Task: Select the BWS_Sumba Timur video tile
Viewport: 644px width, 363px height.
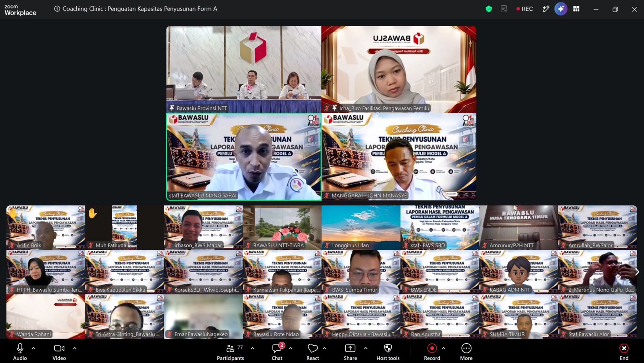Action: [x=361, y=272]
